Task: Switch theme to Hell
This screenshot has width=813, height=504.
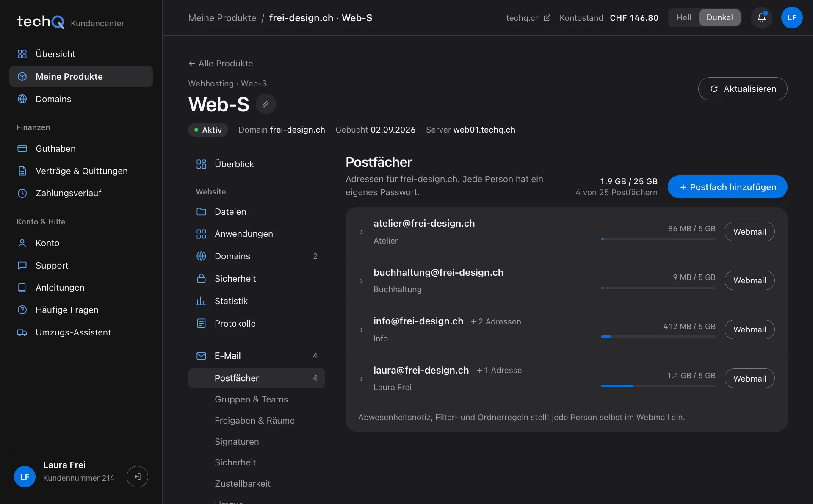Action: [x=683, y=18]
